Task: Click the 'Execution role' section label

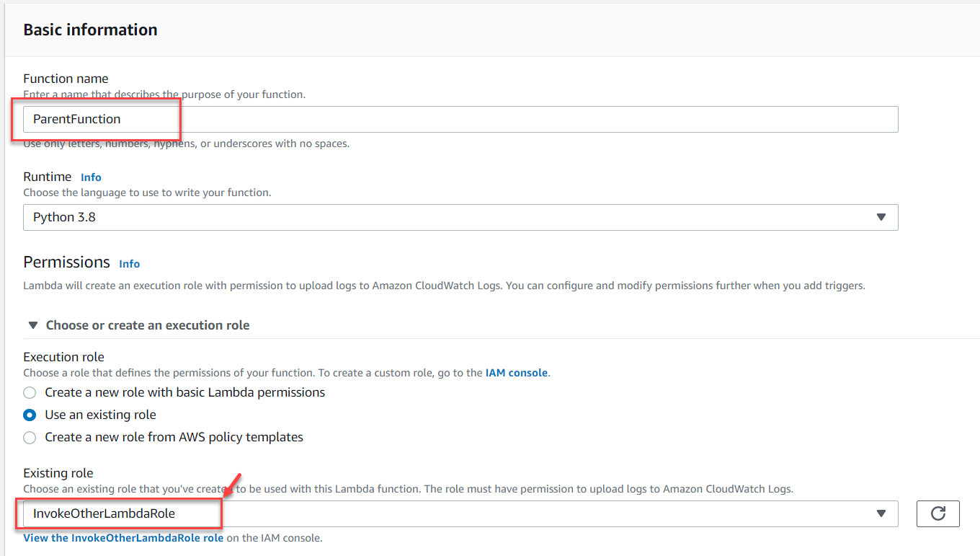Action: pos(63,357)
